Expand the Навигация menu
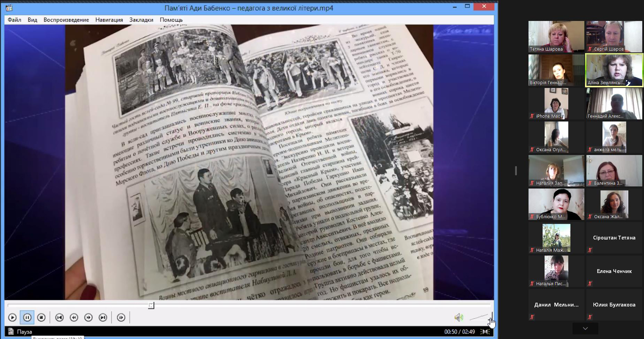This screenshot has width=644, height=339. [109, 20]
